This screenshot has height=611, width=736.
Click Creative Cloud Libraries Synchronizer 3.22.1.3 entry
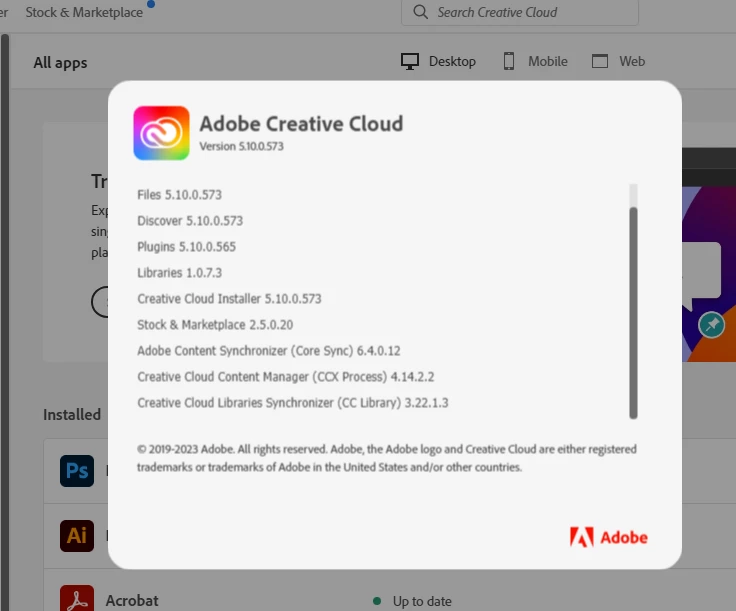point(292,403)
